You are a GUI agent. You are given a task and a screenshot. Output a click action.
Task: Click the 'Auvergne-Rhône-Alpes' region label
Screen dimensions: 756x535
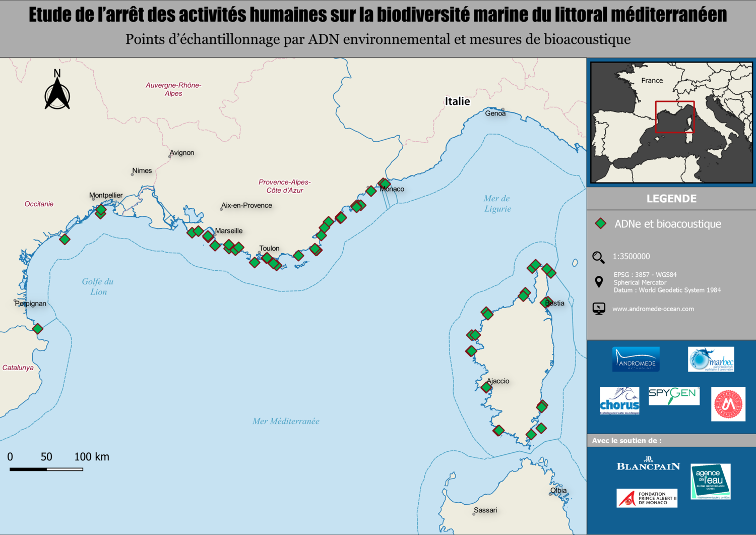[x=173, y=89]
